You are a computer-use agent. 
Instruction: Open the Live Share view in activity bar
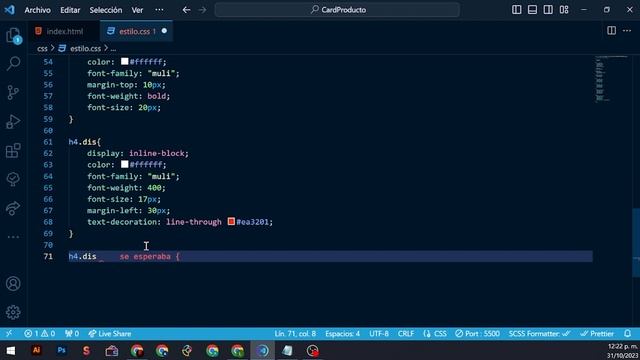point(13,208)
